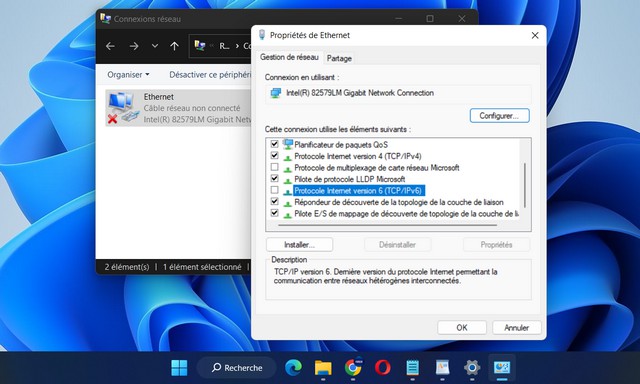Click the Recherche taskbar search box
The width and height of the screenshot is (640, 384).
point(237,368)
